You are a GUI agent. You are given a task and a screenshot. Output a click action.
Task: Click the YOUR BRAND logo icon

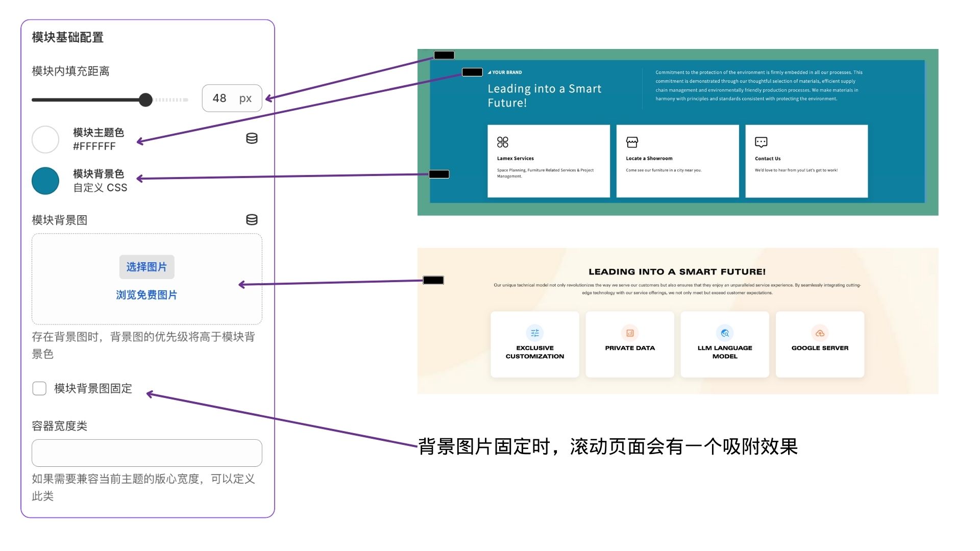coord(491,72)
